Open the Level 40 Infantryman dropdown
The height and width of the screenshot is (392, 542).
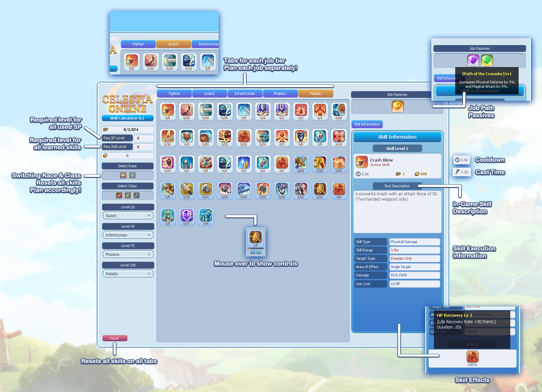128,235
